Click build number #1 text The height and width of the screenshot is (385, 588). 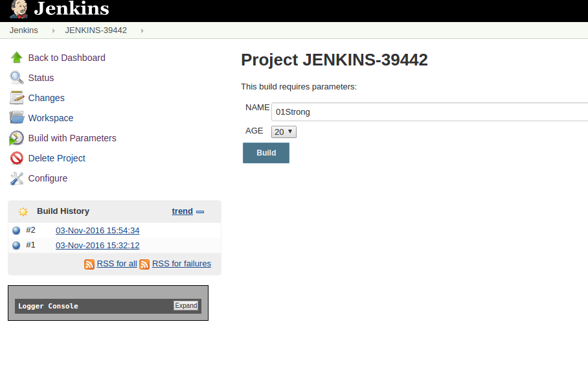coord(30,245)
